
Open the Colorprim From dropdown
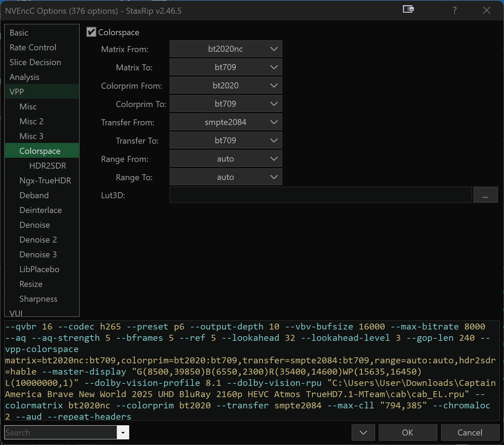point(226,86)
